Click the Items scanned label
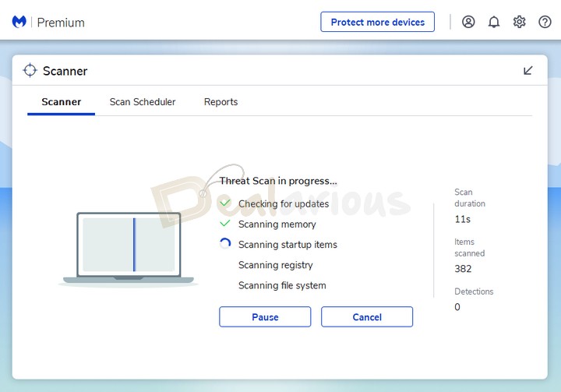This screenshot has height=392, width=561. 470,247
